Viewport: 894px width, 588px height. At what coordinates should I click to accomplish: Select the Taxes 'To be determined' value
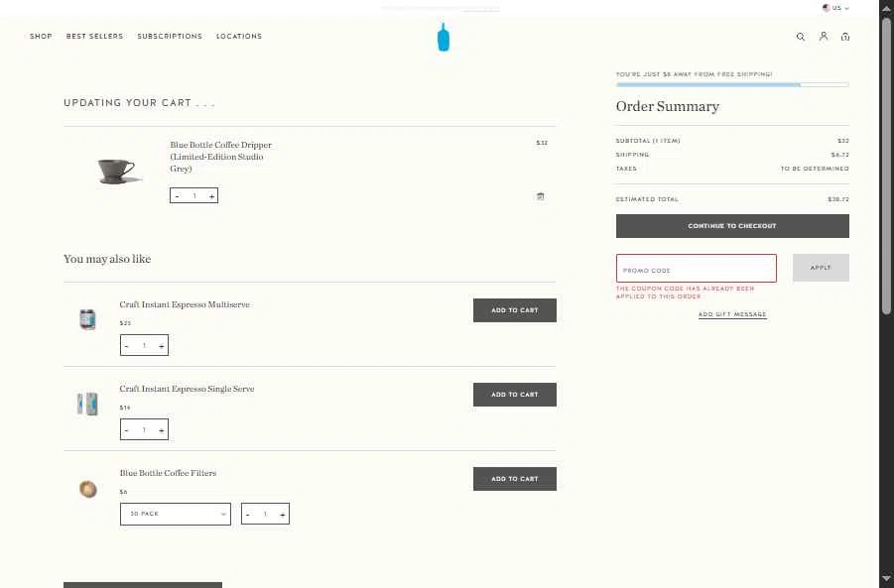coord(815,169)
